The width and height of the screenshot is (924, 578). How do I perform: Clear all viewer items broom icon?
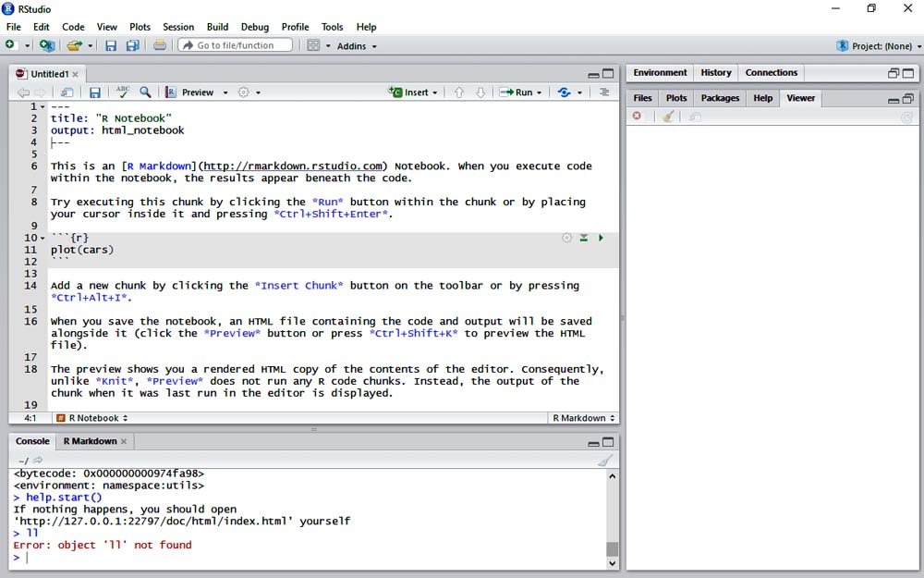coord(668,117)
